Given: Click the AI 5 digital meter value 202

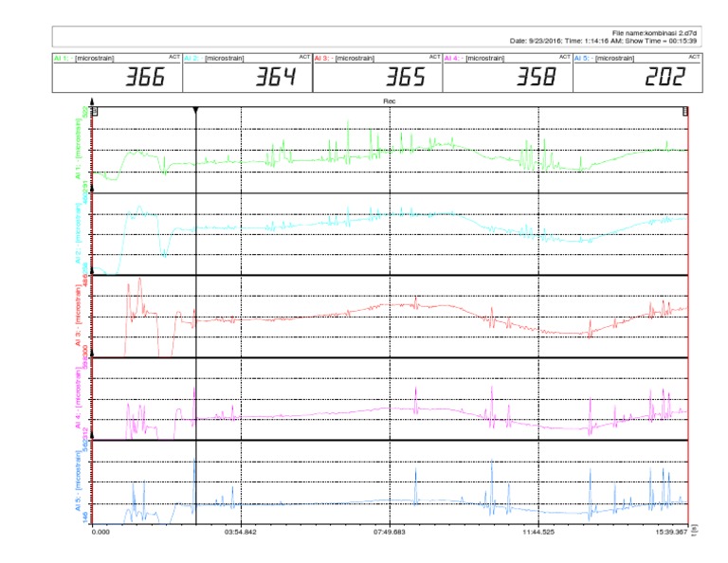Looking at the screenshot, I should [665, 77].
